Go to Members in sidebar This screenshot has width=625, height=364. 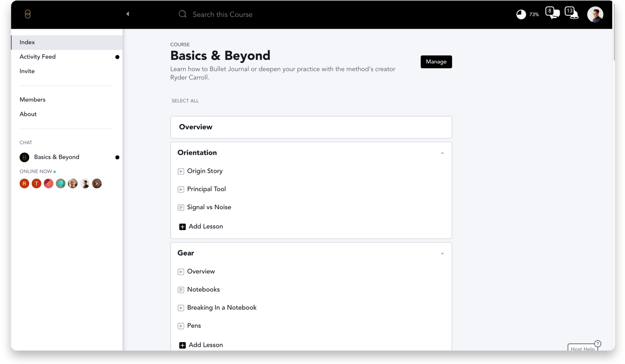32,99
